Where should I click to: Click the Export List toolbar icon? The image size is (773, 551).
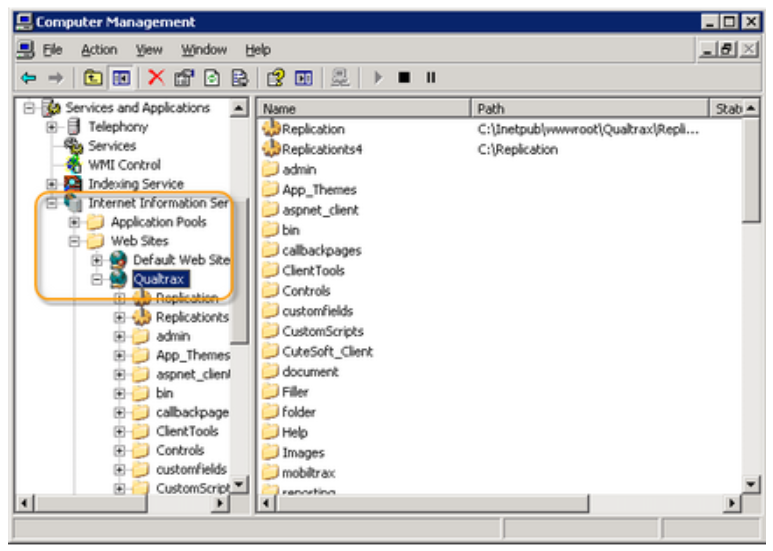240,78
